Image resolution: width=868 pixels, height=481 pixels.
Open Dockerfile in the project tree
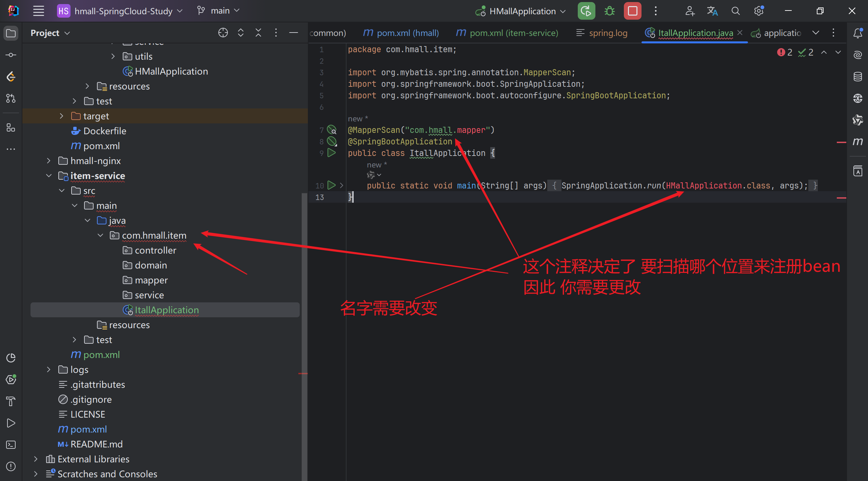coord(104,131)
